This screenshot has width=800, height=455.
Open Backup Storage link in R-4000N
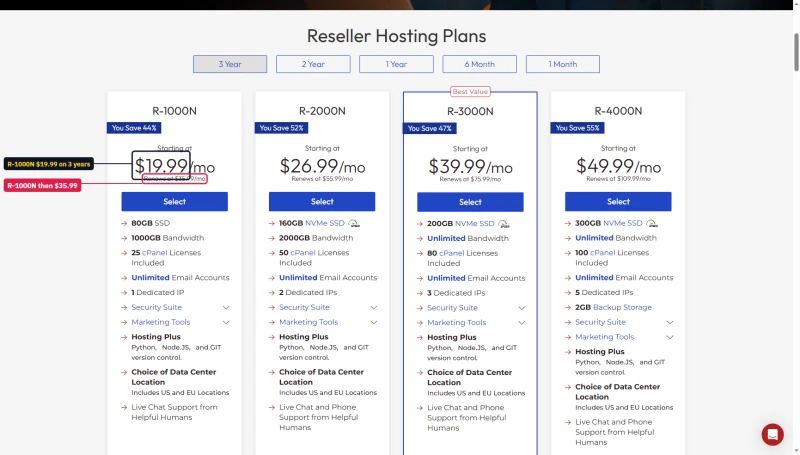(x=622, y=307)
